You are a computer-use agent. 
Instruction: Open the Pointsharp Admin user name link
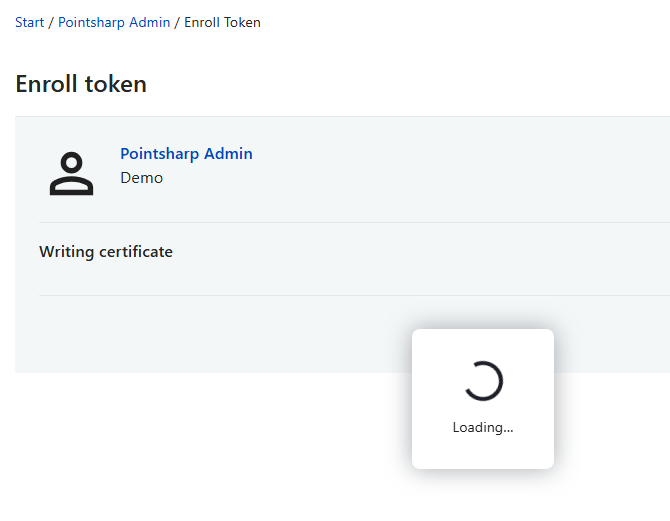(186, 154)
